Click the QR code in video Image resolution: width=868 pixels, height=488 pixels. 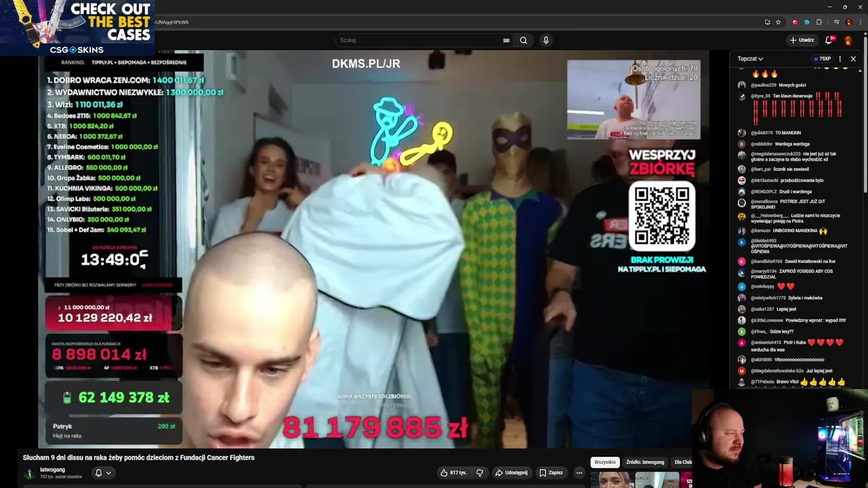click(662, 216)
